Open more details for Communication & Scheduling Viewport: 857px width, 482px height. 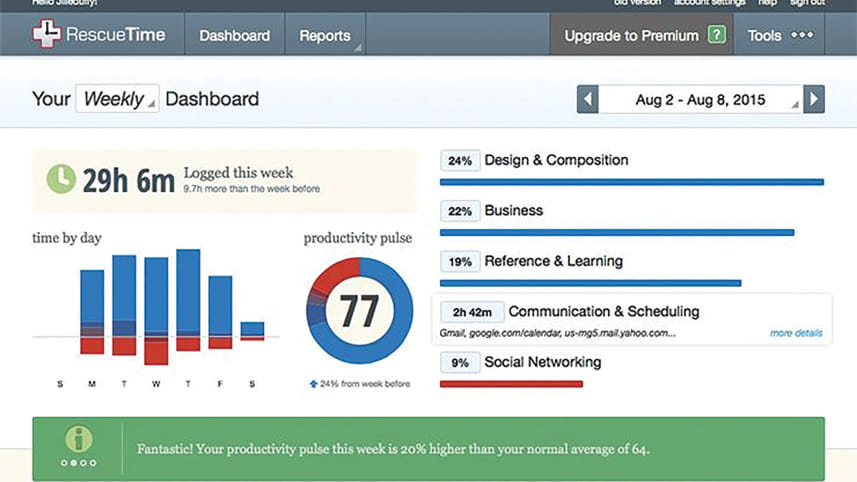(x=796, y=332)
